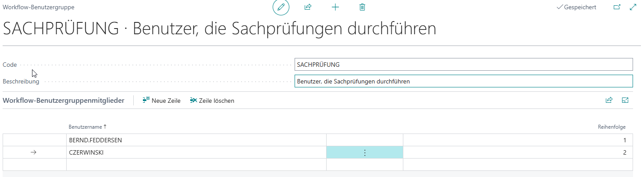Image resolution: width=644 pixels, height=177 pixels.
Task: Click the pencil edit icon
Action: (281, 7)
